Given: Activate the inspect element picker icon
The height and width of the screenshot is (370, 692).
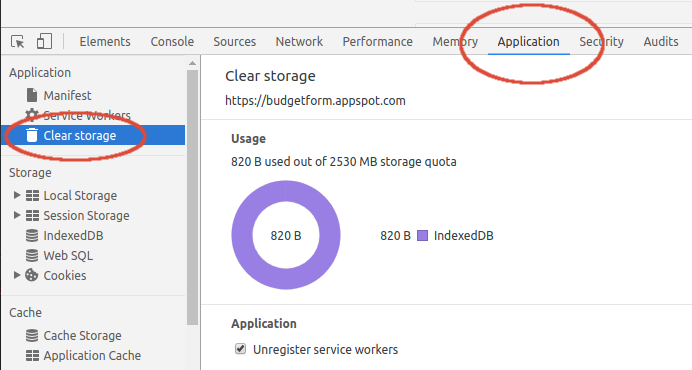Looking at the screenshot, I should (18, 42).
